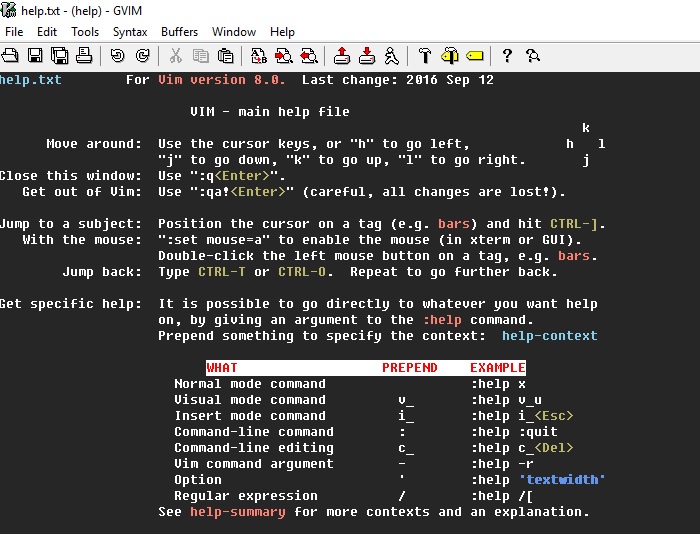Click the Open file toolbar icon
Screen dimensions: 700x534
pos(10,56)
